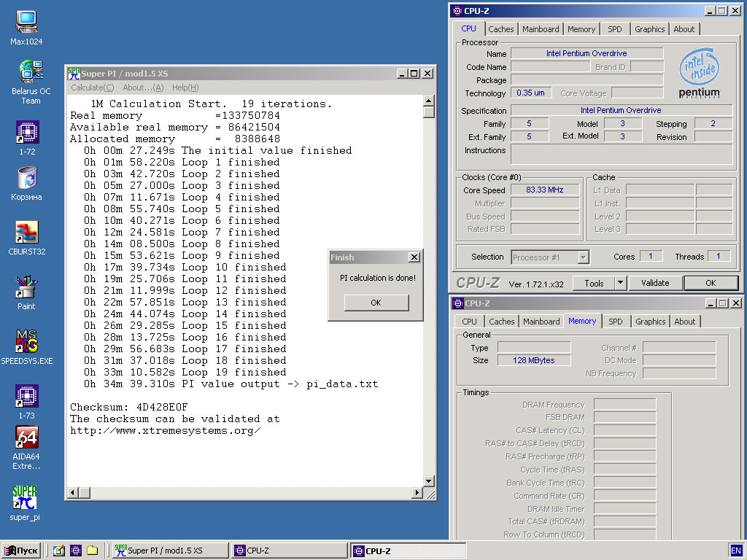
Task: Click the folder quick launch icon
Action: point(93,551)
